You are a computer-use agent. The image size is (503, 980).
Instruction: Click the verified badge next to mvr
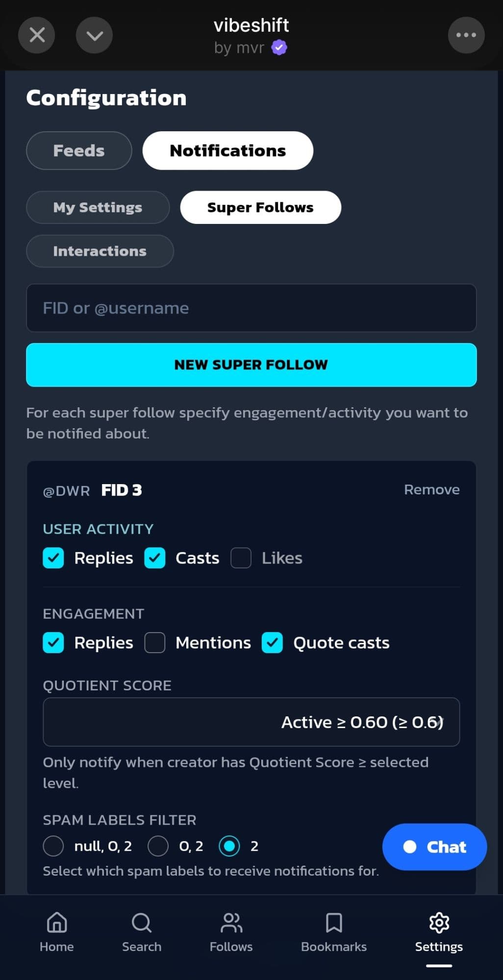tap(278, 47)
